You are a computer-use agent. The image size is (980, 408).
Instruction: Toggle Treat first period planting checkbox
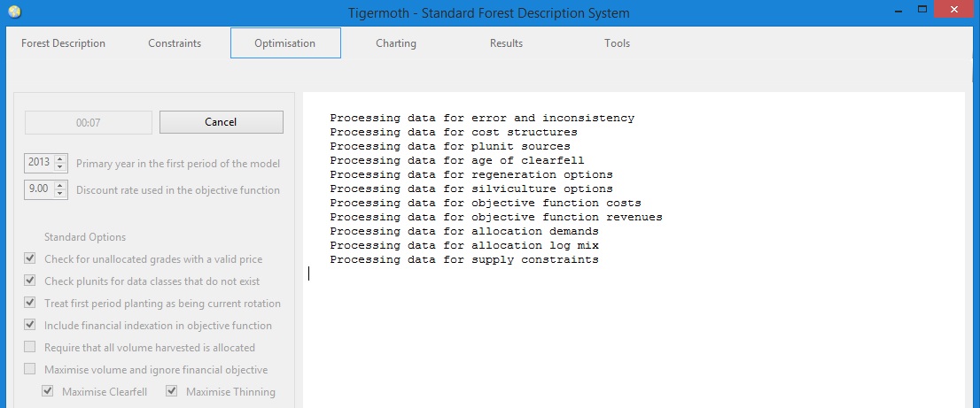[x=30, y=303]
